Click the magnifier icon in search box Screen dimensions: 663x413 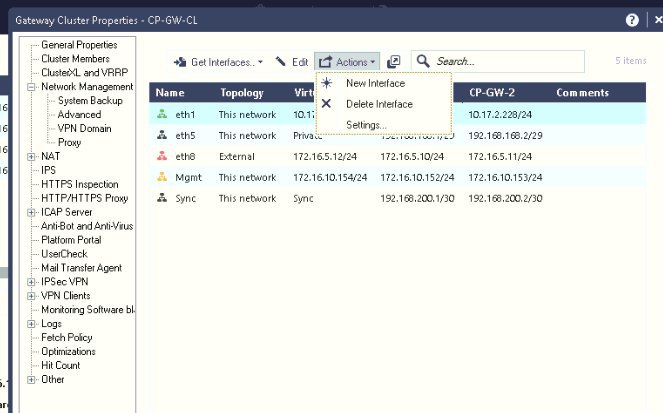(x=423, y=61)
